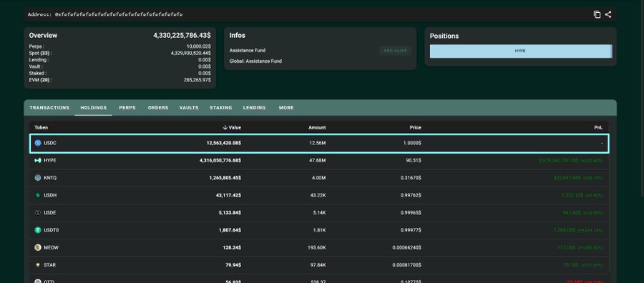Click USDT0 amount 1.81K
The width and height of the screenshot is (644, 283).
[x=320, y=230]
